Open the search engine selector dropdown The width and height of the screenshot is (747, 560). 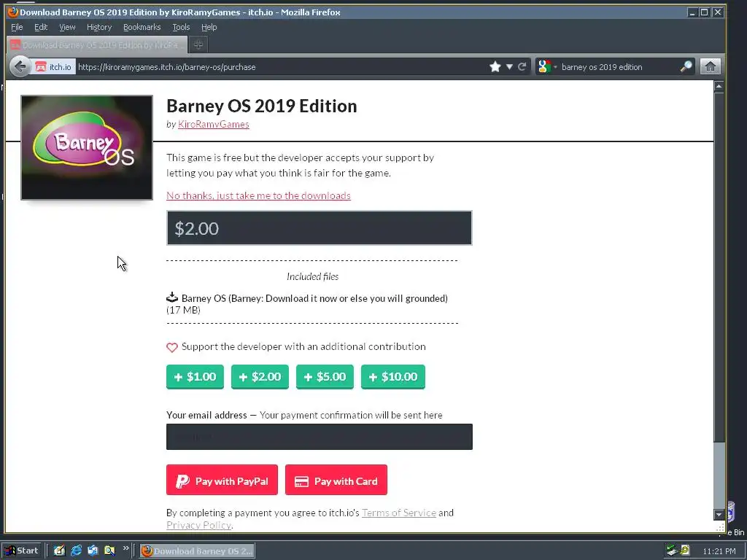point(547,66)
